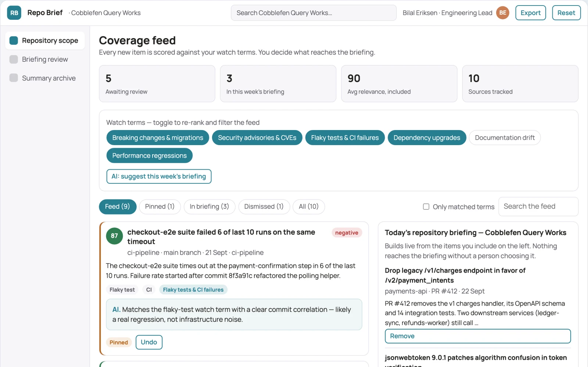This screenshot has width=588, height=367.
Task: Focus the Search Cobblefen Query Works field
Action: (314, 13)
